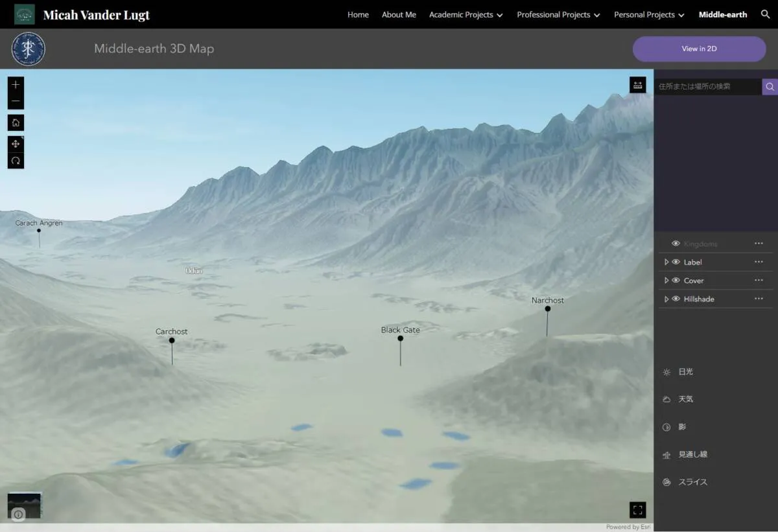This screenshot has height=532, width=778.
Task: Click the Narchost label text
Action: (548, 300)
